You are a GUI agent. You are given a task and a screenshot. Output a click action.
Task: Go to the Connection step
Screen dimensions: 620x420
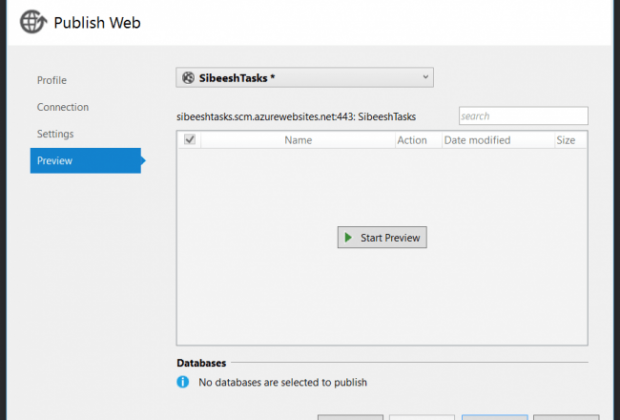[x=63, y=107]
